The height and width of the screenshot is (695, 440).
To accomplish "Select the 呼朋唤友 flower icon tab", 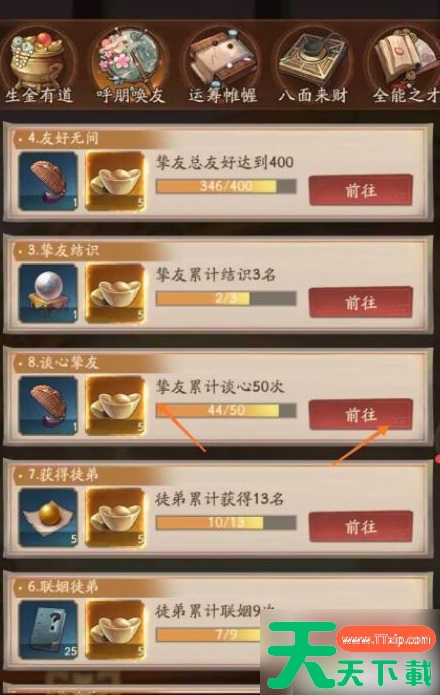I will 130,66.
